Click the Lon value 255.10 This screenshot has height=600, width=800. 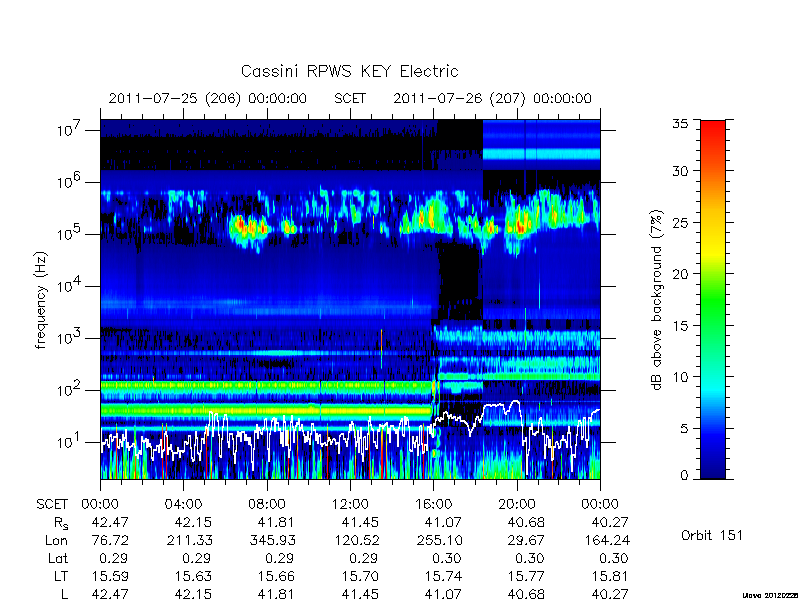pyautogui.click(x=440, y=540)
